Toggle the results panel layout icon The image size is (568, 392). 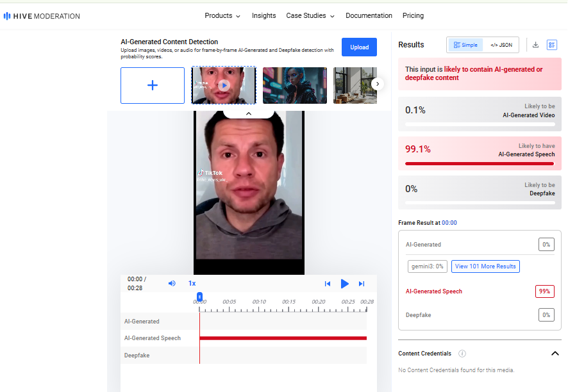(x=552, y=45)
